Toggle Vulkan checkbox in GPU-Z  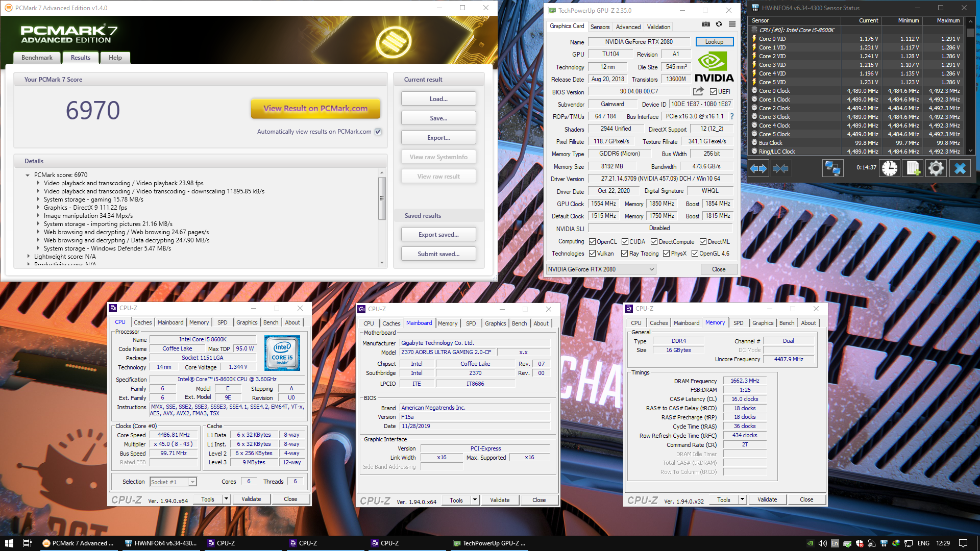click(593, 254)
